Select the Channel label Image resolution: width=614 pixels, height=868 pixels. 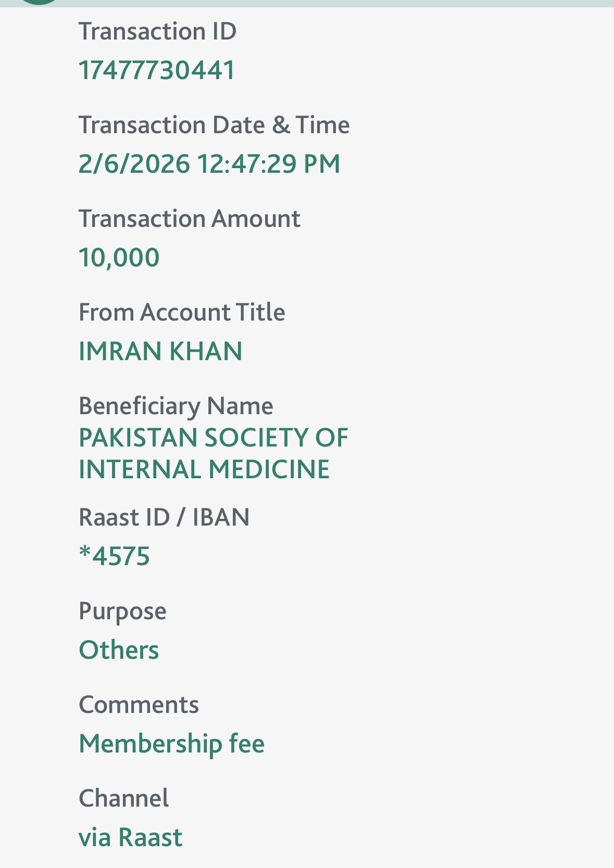coord(123,798)
